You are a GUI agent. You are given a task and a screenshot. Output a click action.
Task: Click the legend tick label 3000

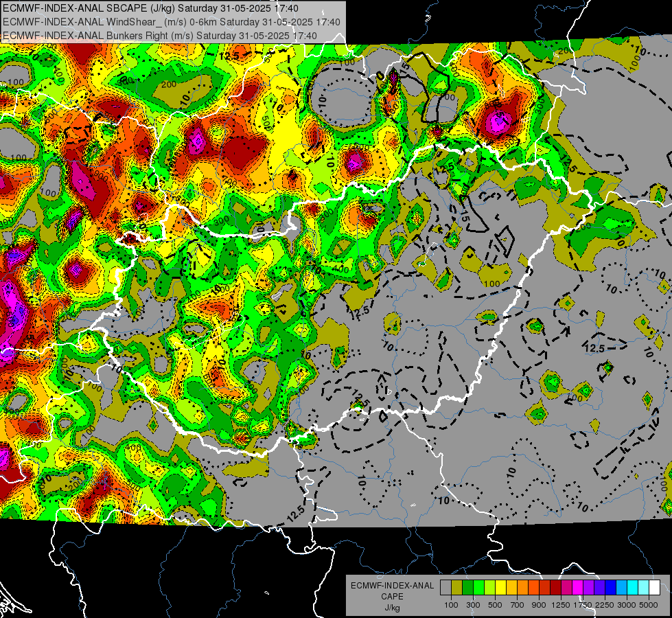(x=627, y=605)
